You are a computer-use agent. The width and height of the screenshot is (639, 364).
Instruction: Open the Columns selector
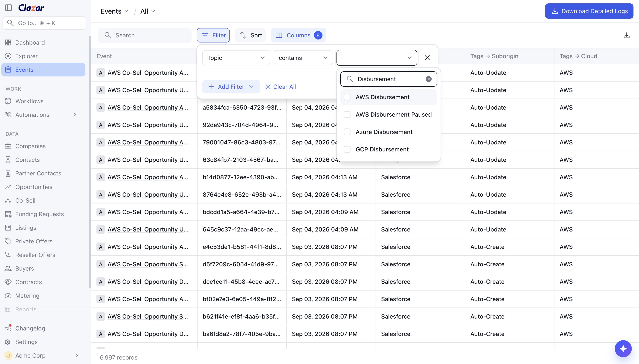pos(298,35)
